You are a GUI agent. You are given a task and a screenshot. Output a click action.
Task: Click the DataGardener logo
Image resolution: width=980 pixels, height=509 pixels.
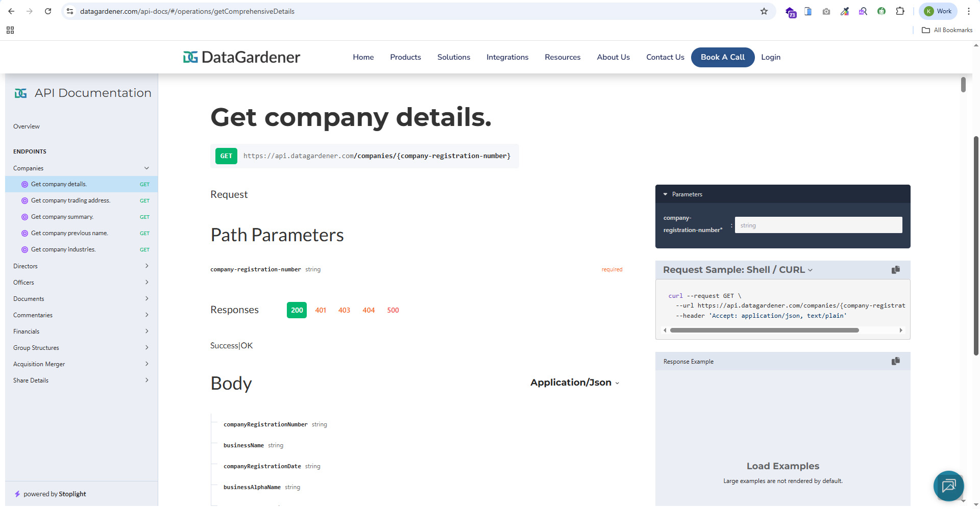pyautogui.click(x=241, y=57)
